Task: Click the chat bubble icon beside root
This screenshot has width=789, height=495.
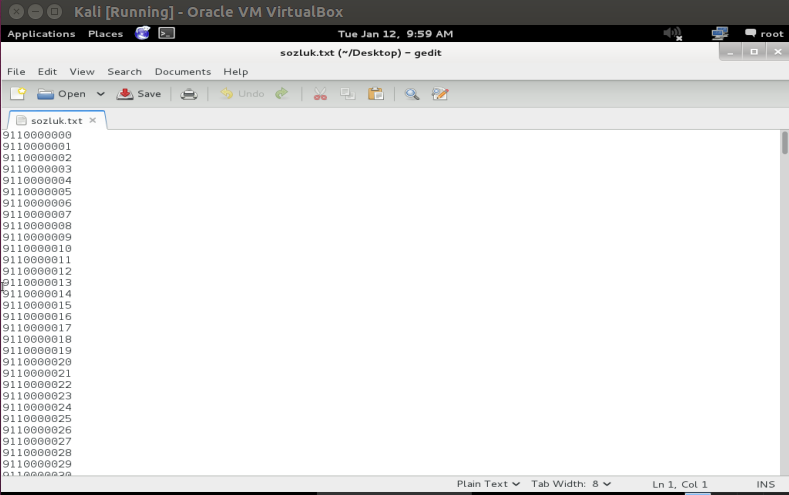Action: click(750, 33)
